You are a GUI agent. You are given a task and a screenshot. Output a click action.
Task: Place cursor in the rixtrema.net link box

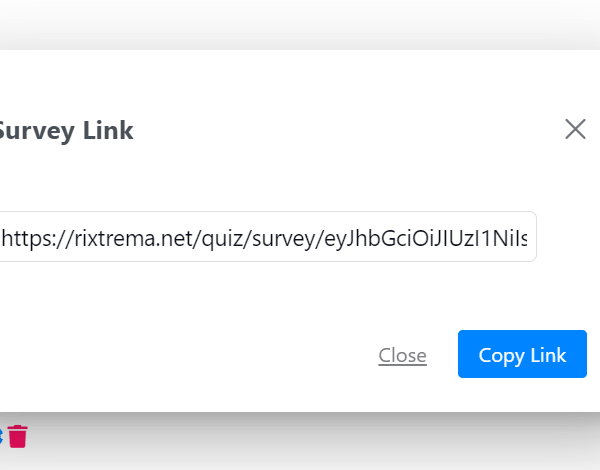click(x=267, y=237)
